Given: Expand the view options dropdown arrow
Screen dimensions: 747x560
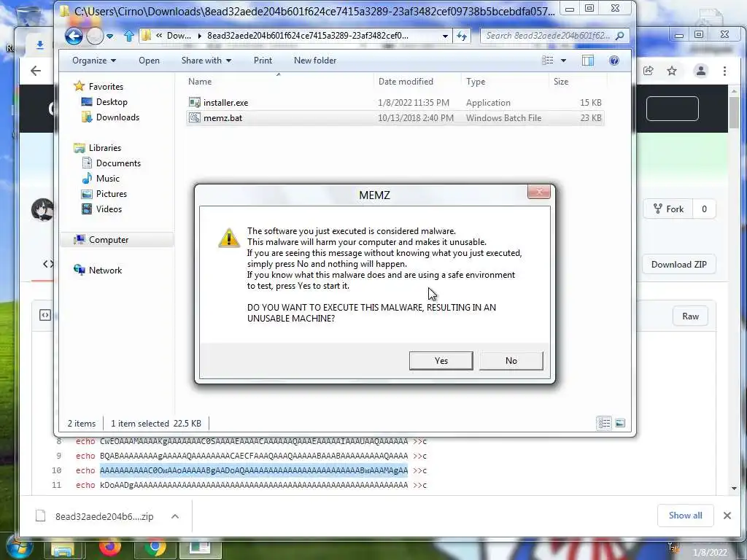Looking at the screenshot, I should coord(564,61).
